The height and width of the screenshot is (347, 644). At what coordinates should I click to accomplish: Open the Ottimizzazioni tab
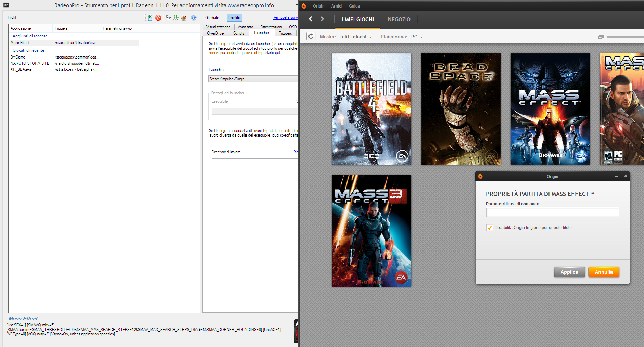(x=271, y=27)
